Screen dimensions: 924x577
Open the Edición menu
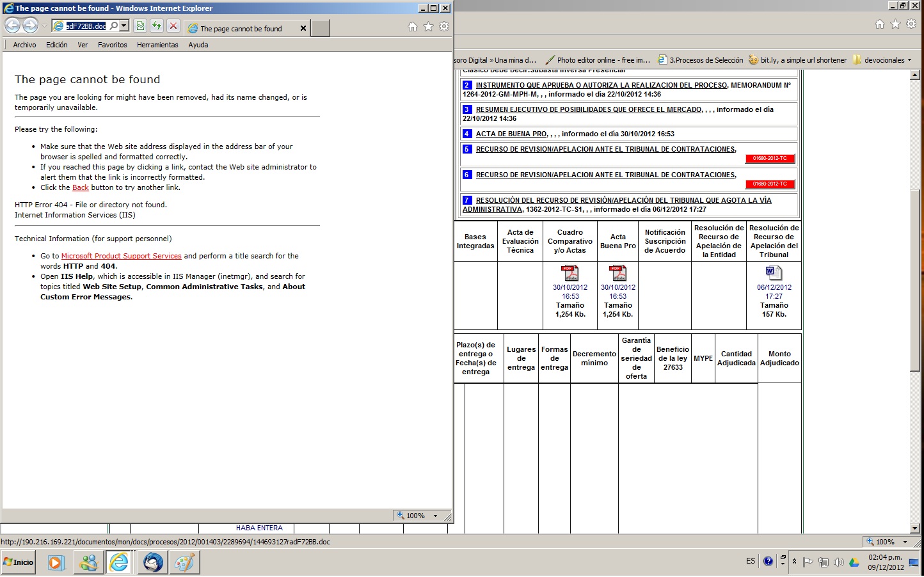pyautogui.click(x=56, y=45)
